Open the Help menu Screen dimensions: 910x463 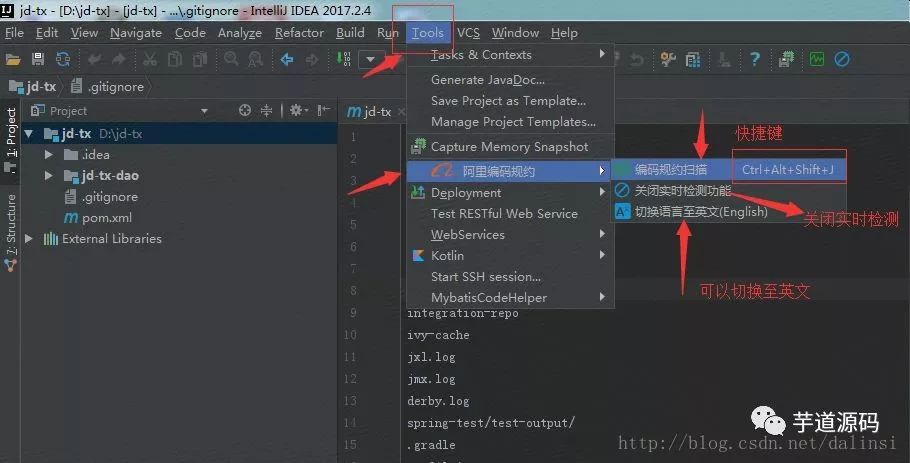click(564, 33)
